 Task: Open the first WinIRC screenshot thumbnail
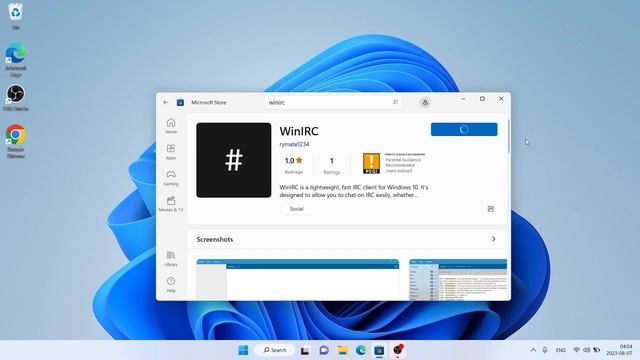(298, 280)
